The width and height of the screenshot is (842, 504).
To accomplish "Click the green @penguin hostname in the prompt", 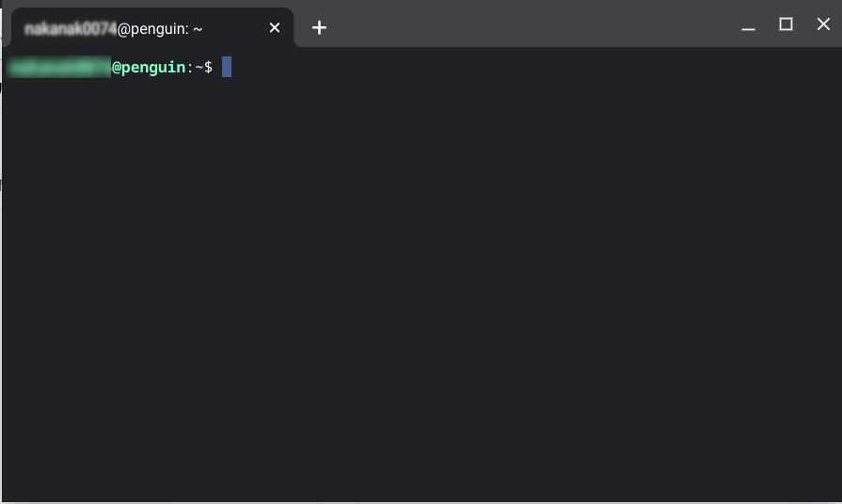I will coord(149,68).
